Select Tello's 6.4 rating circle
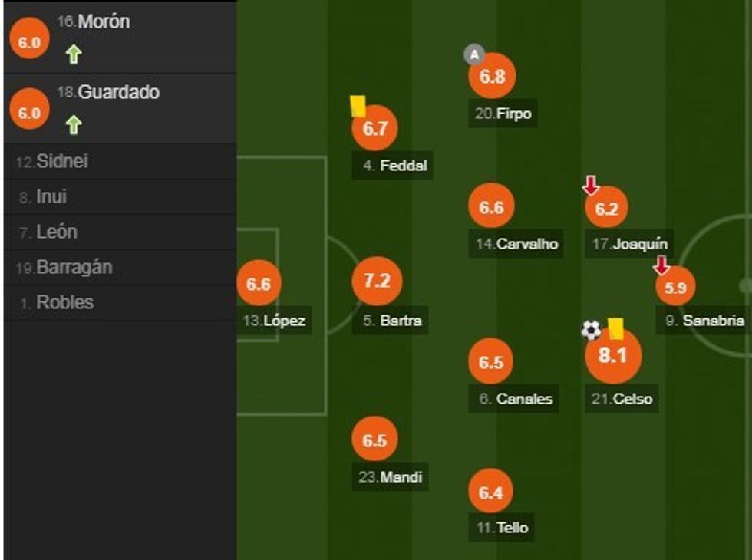 490,493
